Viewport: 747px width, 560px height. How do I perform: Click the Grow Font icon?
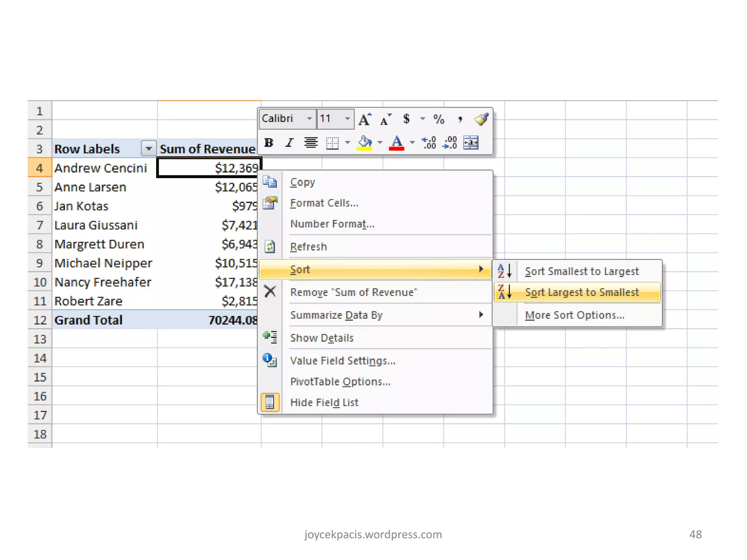[x=365, y=119]
